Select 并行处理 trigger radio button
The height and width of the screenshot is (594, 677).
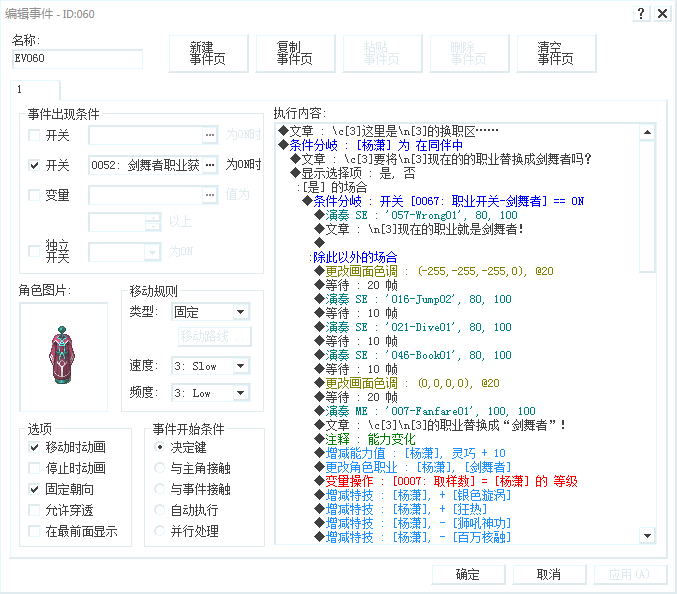(160, 531)
